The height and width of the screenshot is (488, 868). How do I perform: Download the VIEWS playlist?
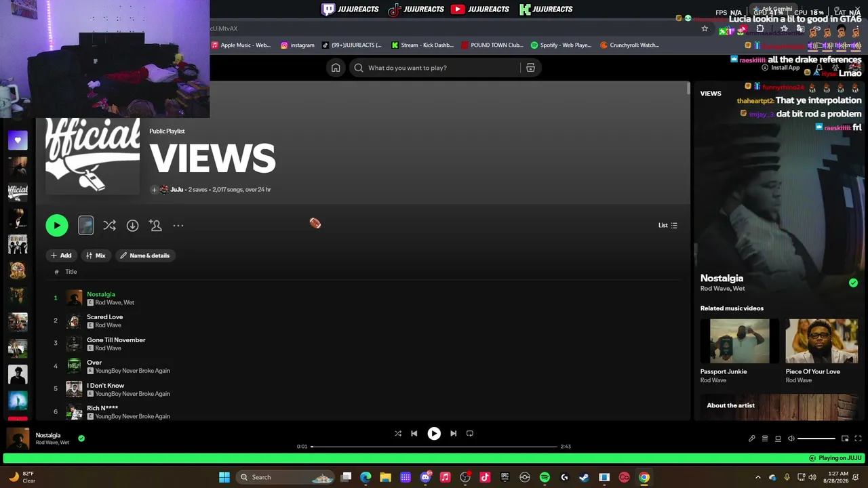[x=132, y=226]
